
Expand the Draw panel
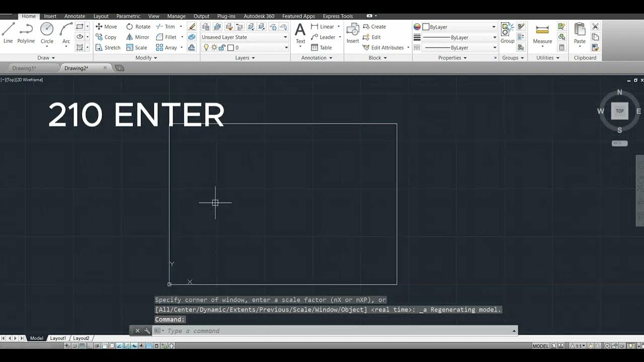click(47, 58)
